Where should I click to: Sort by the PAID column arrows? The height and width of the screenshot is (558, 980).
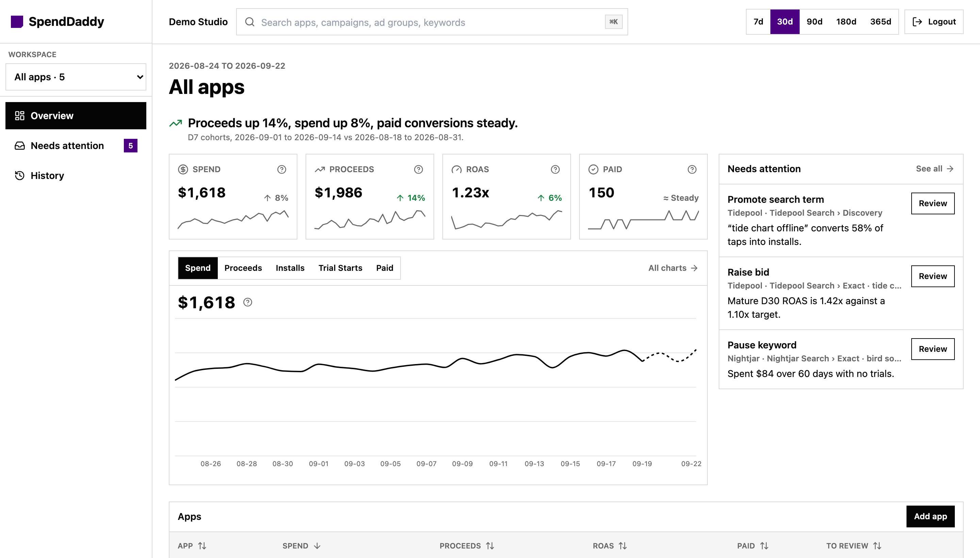pyautogui.click(x=764, y=546)
